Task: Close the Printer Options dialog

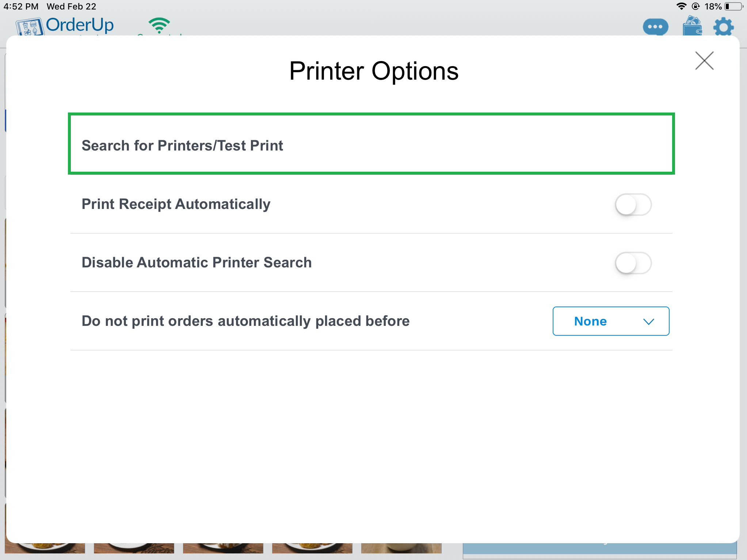Action: pos(704,61)
